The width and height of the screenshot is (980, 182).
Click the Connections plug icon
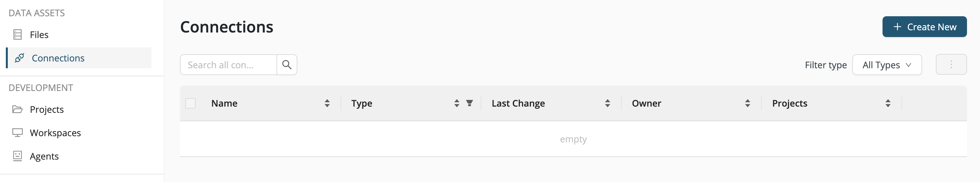pos(19,58)
